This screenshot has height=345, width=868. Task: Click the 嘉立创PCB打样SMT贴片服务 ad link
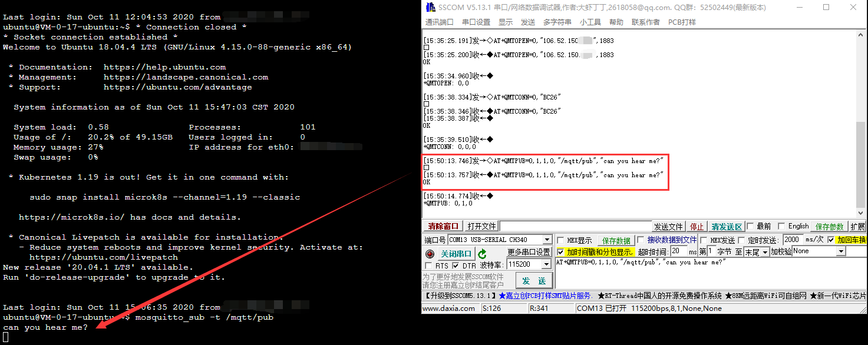pyautogui.click(x=545, y=296)
